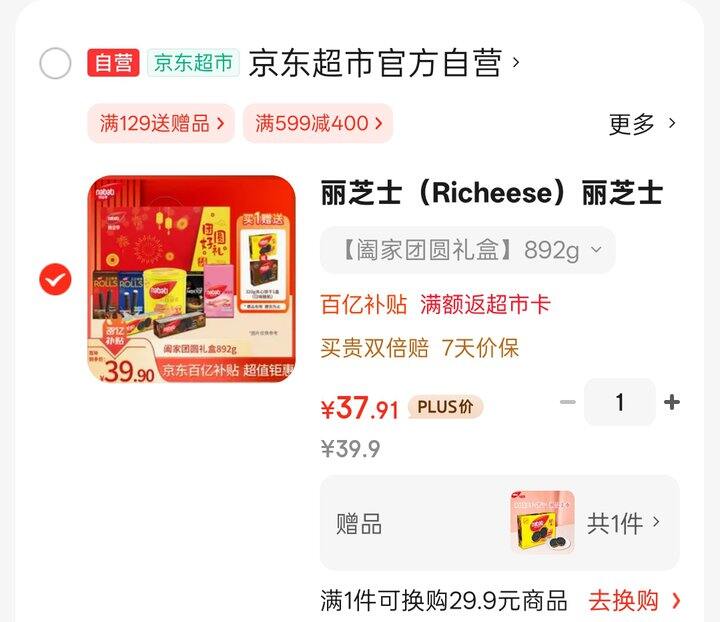This screenshot has height=622, width=720.
Task: Open the 赠品 gift thumbnail
Action: pyautogui.click(x=542, y=522)
